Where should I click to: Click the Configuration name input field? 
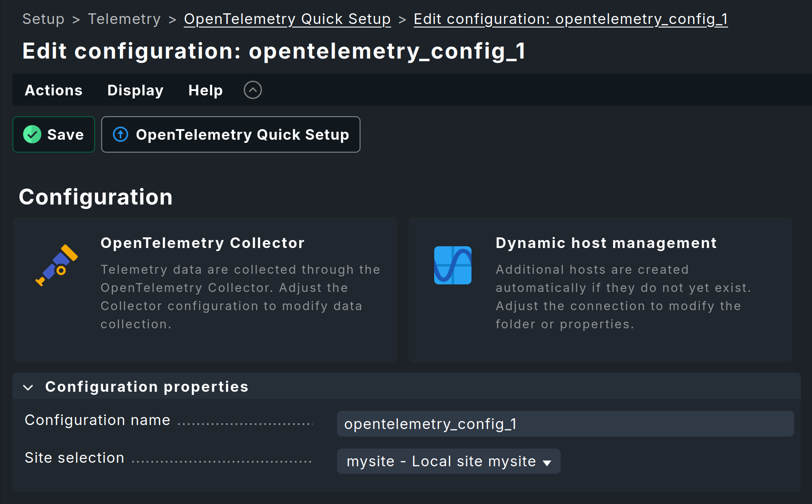tap(565, 424)
